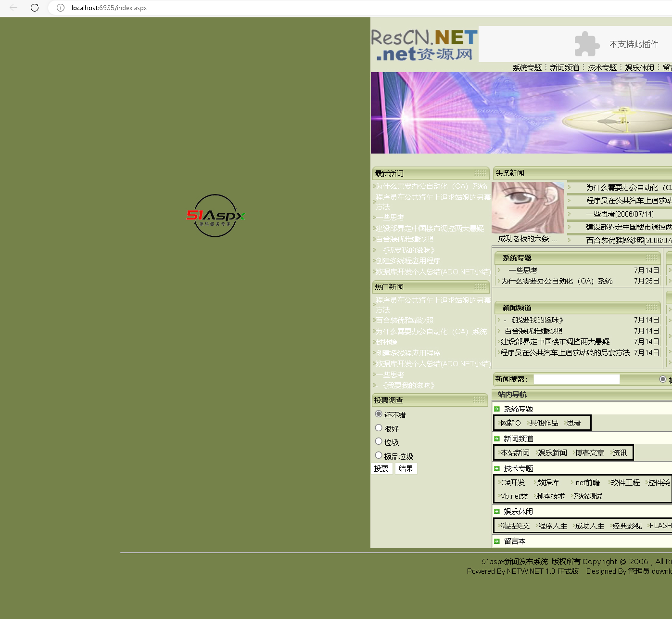Open 娱乐休闲 in the top navigation menu

tap(640, 68)
